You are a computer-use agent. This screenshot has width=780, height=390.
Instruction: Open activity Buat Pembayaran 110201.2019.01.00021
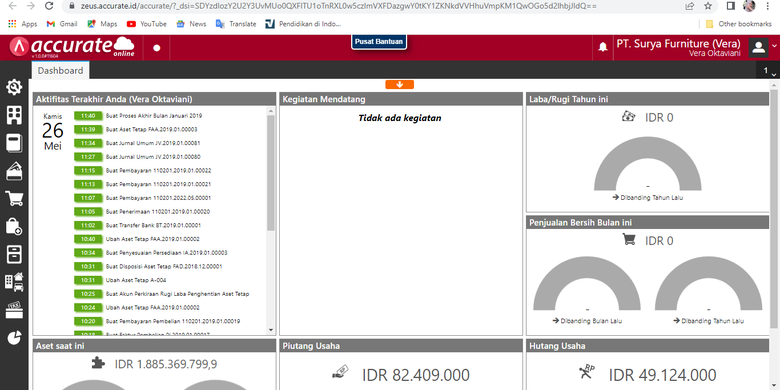click(158, 184)
